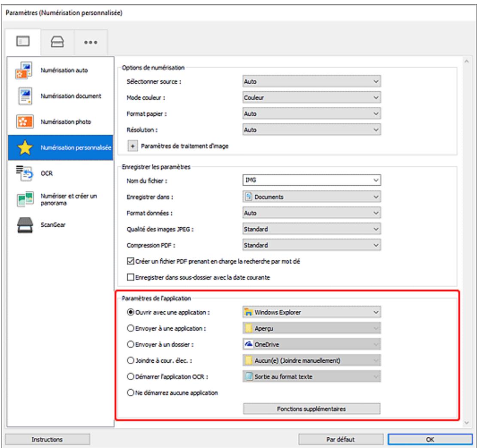Click Fonctions supplémentaires button
The width and height of the screenshot is (478, 448).
[x=312, y=409]
